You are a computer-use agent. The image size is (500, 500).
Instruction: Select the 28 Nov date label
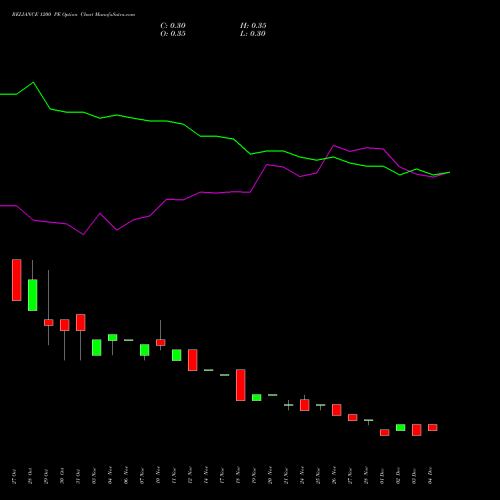[x=366, y=475]
